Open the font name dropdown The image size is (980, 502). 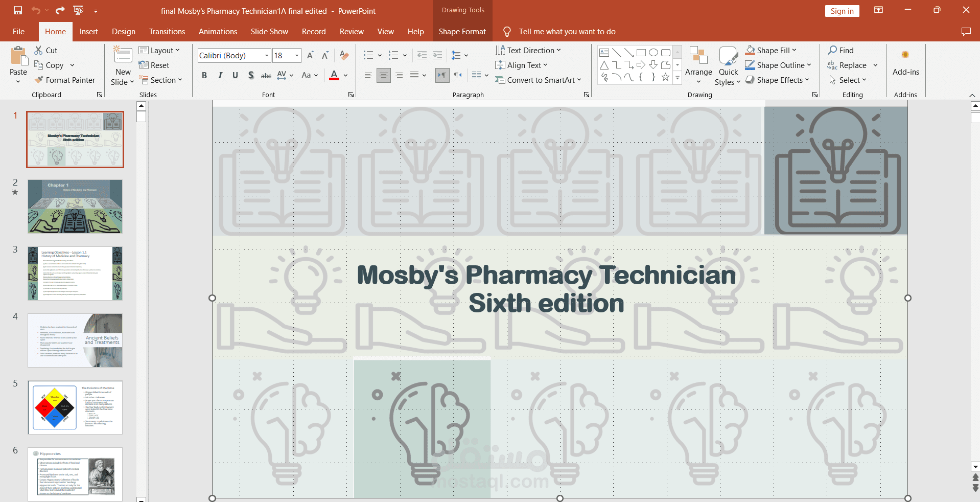pos(267,55)
